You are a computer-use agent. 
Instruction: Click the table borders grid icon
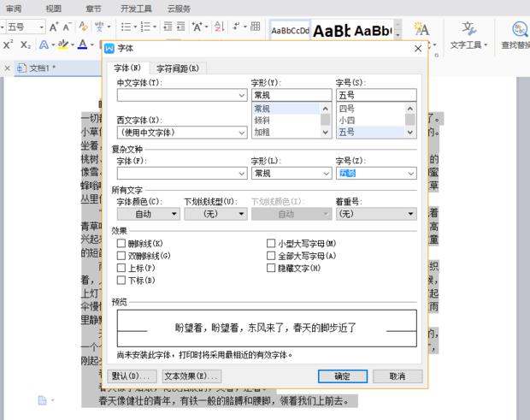coord(256,27)
